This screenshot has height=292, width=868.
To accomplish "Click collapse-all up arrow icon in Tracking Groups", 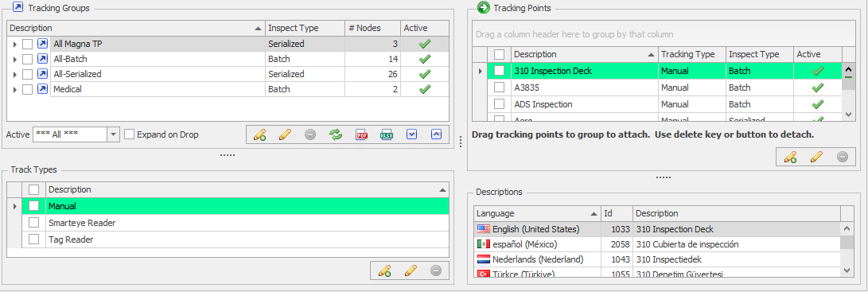I will pyautogui.click(x=436, y=134).
